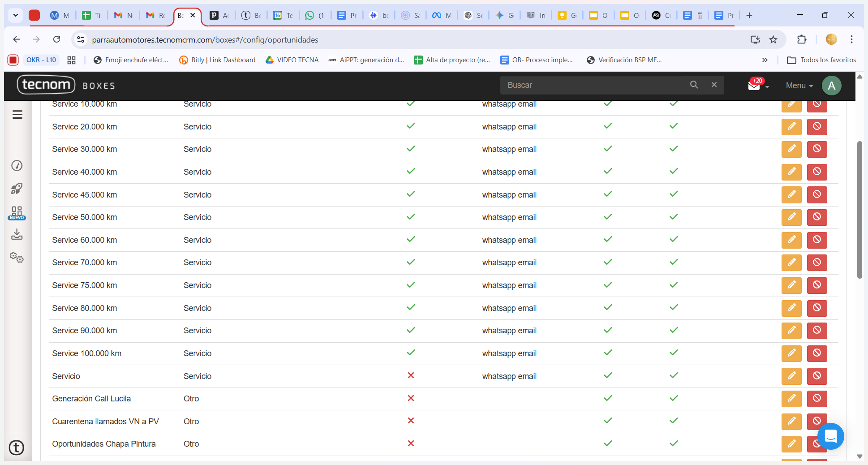
Task: Open the VIDEO TECNA bookmark
Action: point(292,60)
